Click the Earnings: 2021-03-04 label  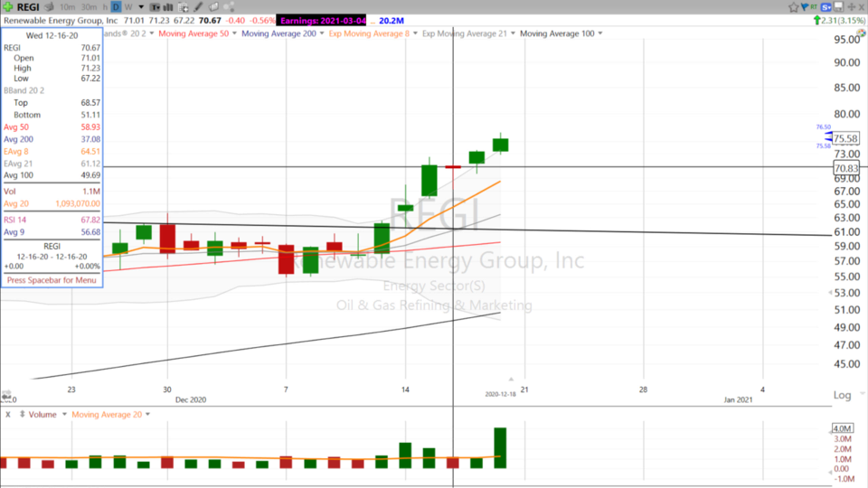point(323,21)
